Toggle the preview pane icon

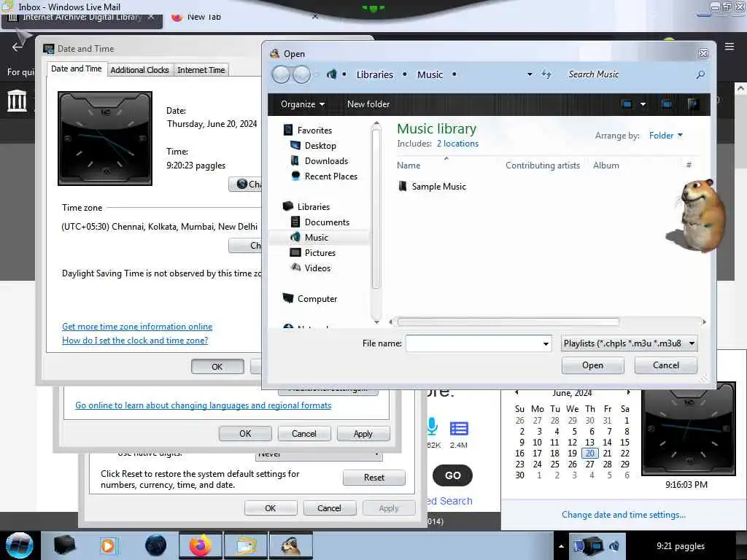pyautogui.click(x=667, y=104)
